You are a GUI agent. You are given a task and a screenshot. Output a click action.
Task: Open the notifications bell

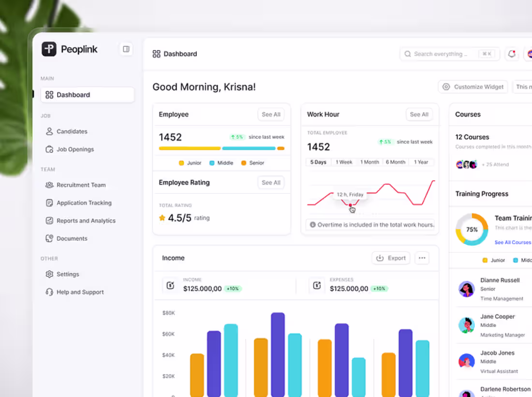[x=512, y=54]
